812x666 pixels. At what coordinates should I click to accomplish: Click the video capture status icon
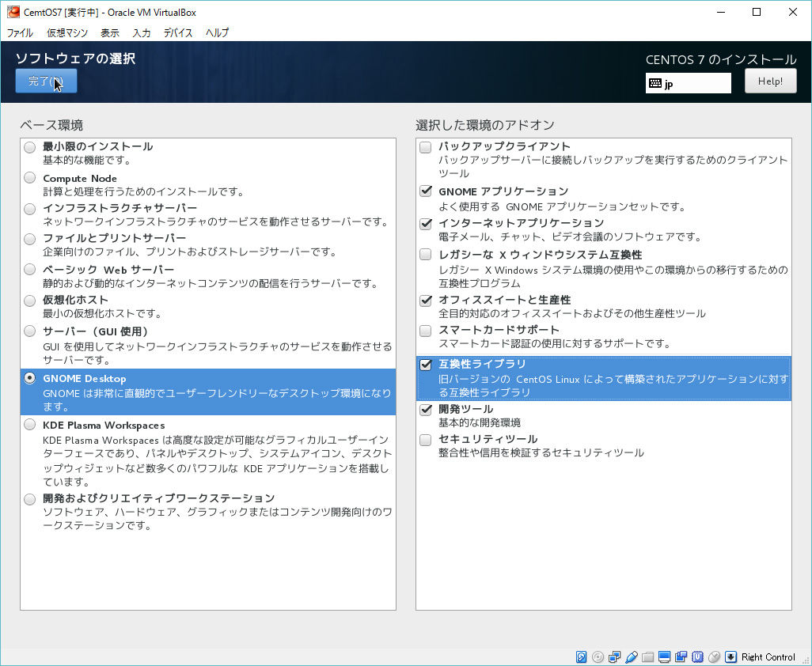tap(681, 657)
